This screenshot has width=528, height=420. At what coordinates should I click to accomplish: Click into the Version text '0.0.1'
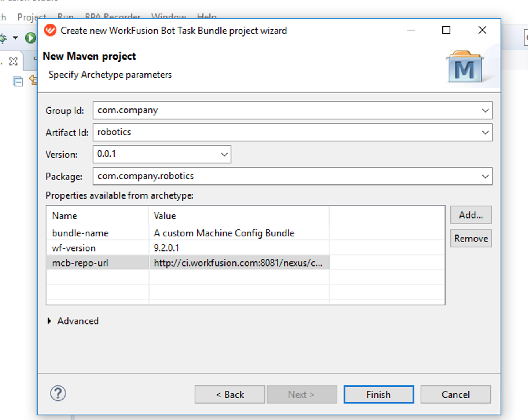pyautogui.click(x=106, y=154)
